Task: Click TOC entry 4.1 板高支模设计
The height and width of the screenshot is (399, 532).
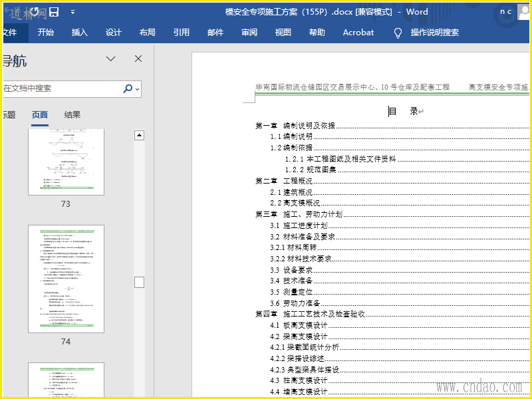Action: 299,325
